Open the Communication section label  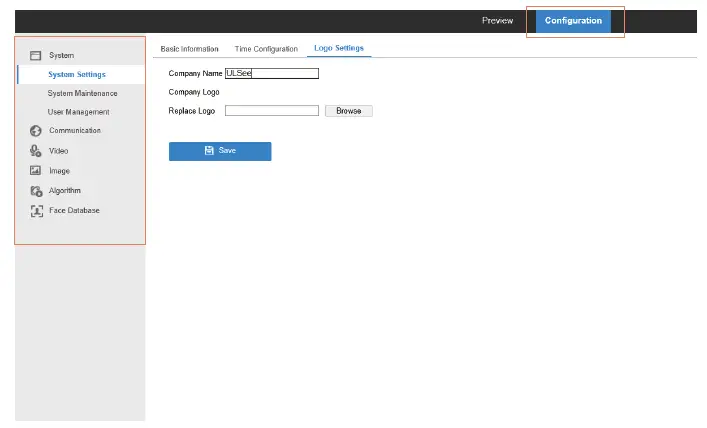tap(75, 130)
